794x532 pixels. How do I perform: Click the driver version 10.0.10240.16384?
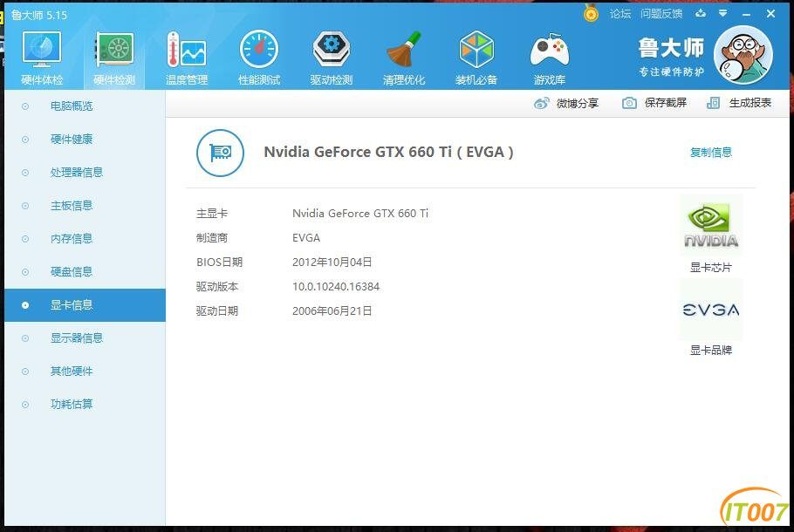click(336, 287)
